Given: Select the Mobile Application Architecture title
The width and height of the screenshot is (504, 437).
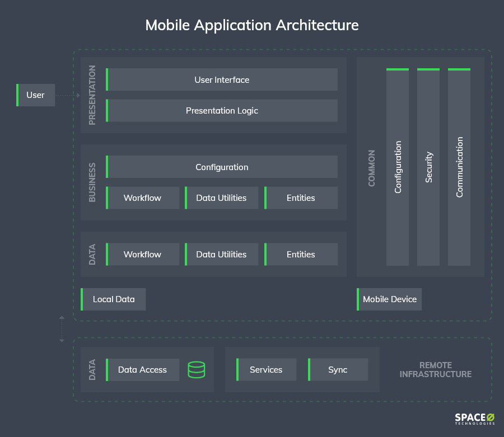Looking at the screenshot, I should tap(252, 25).
